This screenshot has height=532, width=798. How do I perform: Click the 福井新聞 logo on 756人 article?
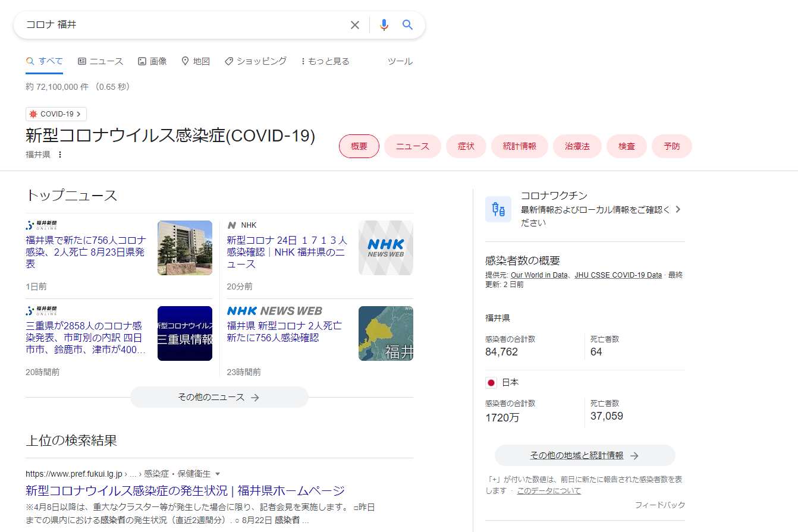click(x=42, y=225)
